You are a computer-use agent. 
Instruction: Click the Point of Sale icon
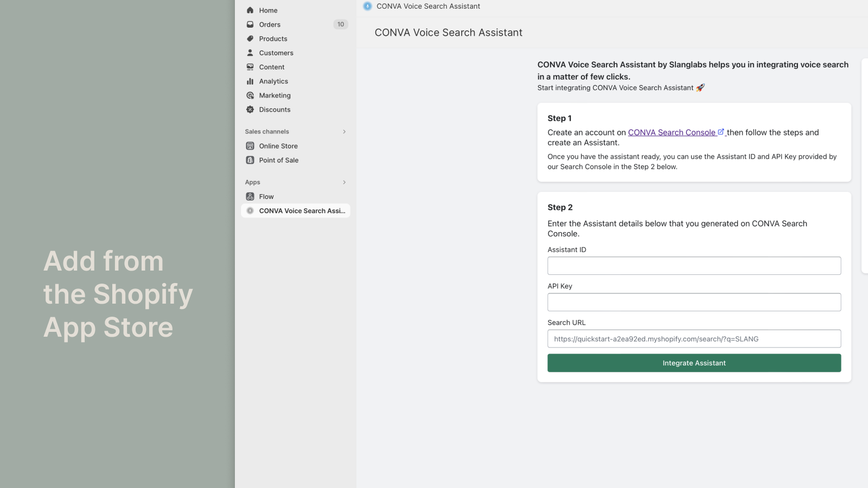(250, 160)
